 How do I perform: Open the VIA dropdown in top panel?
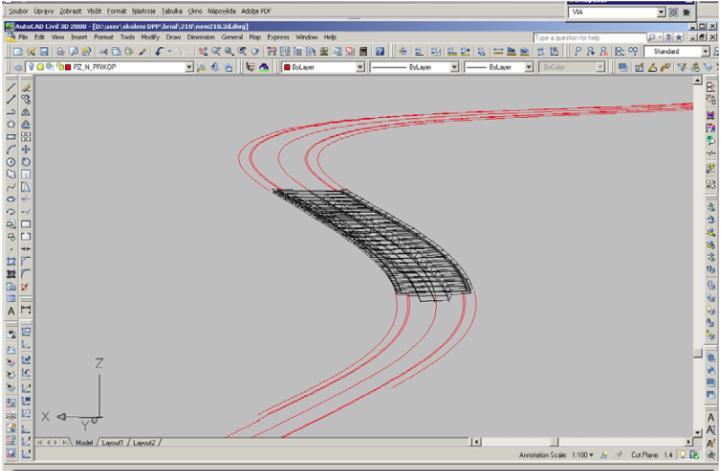661,12
